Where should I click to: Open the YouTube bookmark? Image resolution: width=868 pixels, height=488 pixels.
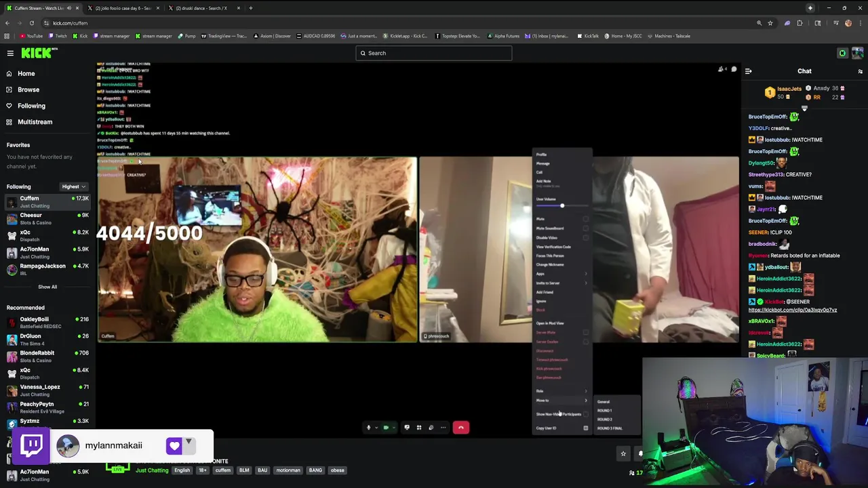[31, 36]
